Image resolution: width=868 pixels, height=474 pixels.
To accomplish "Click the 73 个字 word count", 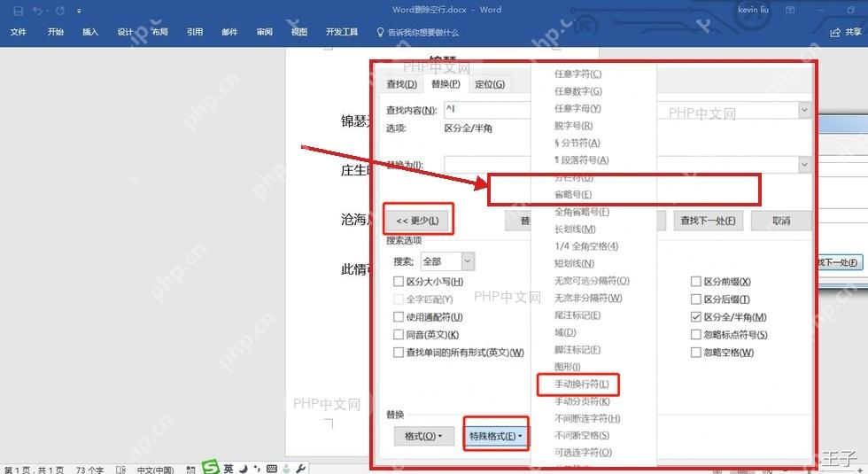I will pos(89,470).
